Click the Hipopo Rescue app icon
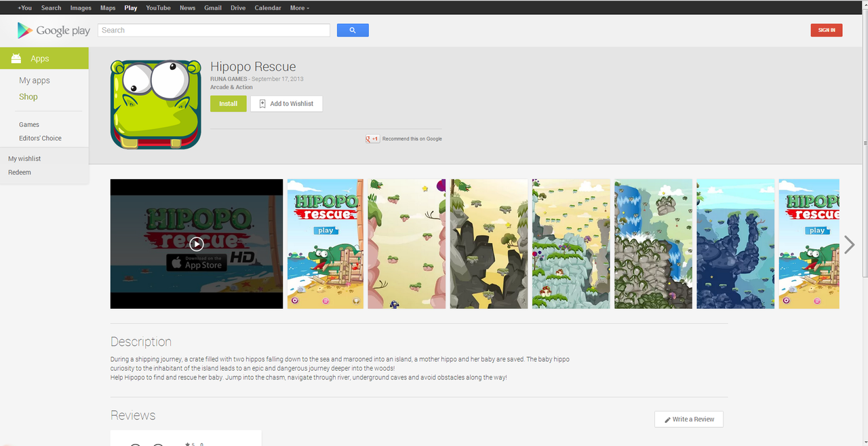 pos(156,104)
